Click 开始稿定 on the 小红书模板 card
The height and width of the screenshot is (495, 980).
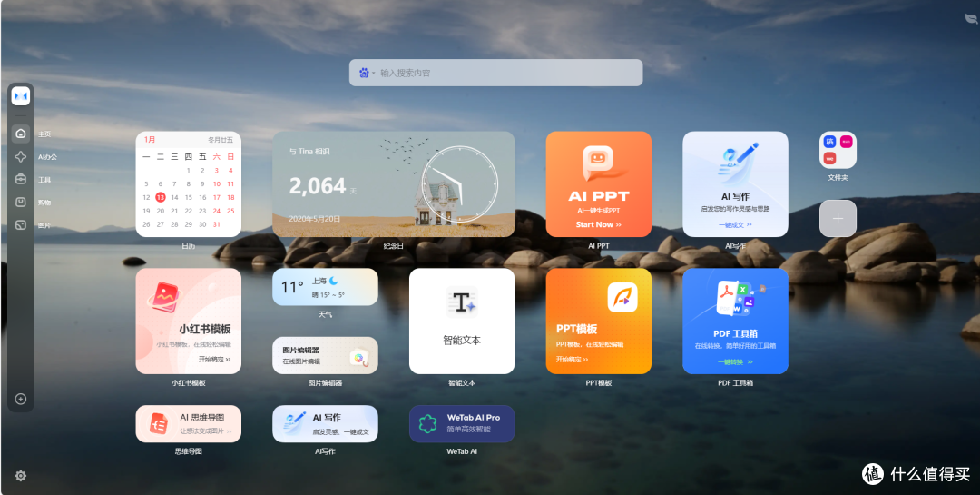[x=214, y=359]
